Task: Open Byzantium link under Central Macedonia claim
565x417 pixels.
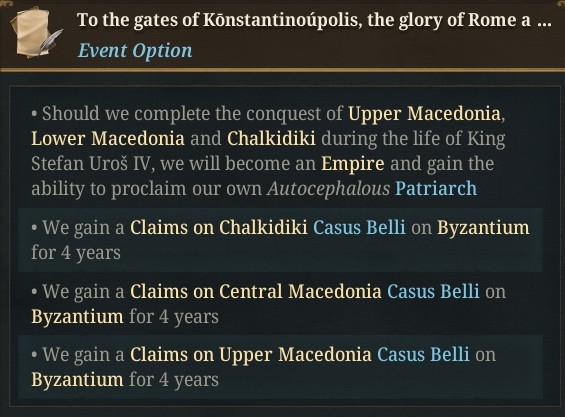Action: tap(77, 317)
